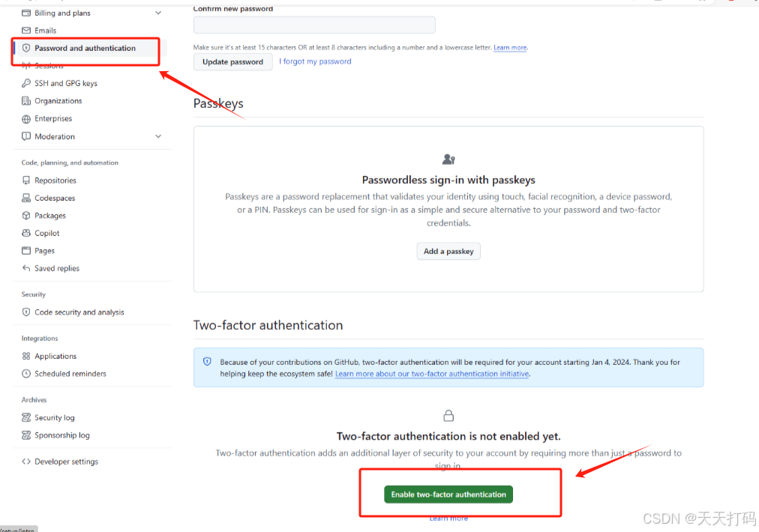Open the I forgot my password link

click(315, 61)
